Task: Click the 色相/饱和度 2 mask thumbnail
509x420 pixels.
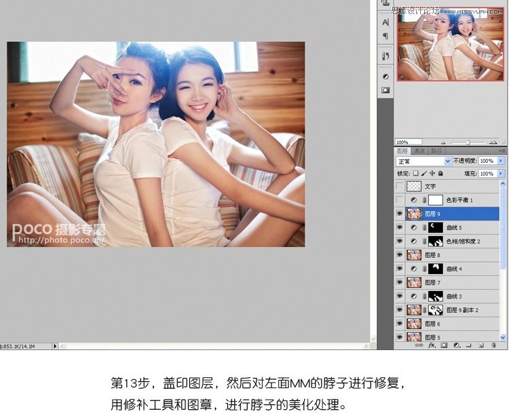Action: coord(435,241)
